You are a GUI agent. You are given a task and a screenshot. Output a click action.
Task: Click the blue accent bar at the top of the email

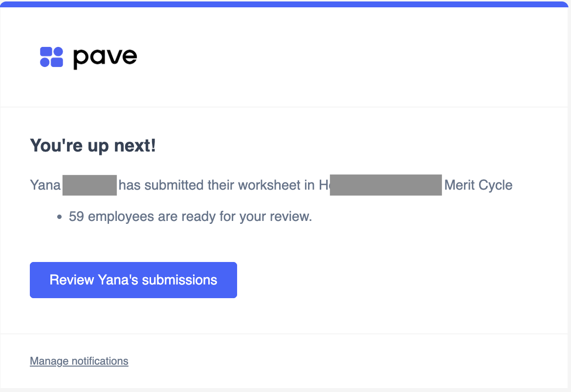[x=284, y=4]
